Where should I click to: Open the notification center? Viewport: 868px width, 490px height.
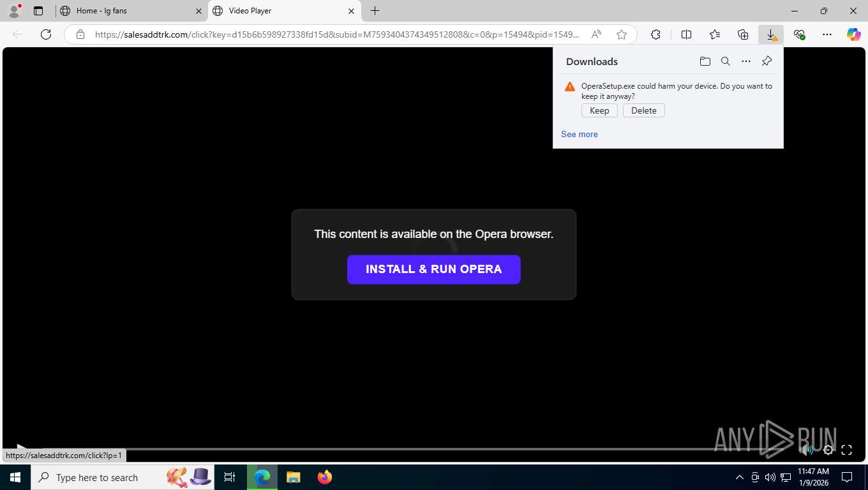tap(847, 477)
